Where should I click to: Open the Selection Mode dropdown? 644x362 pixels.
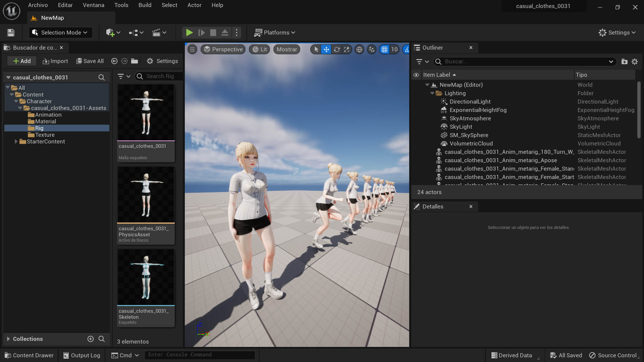tap(61, 33)
